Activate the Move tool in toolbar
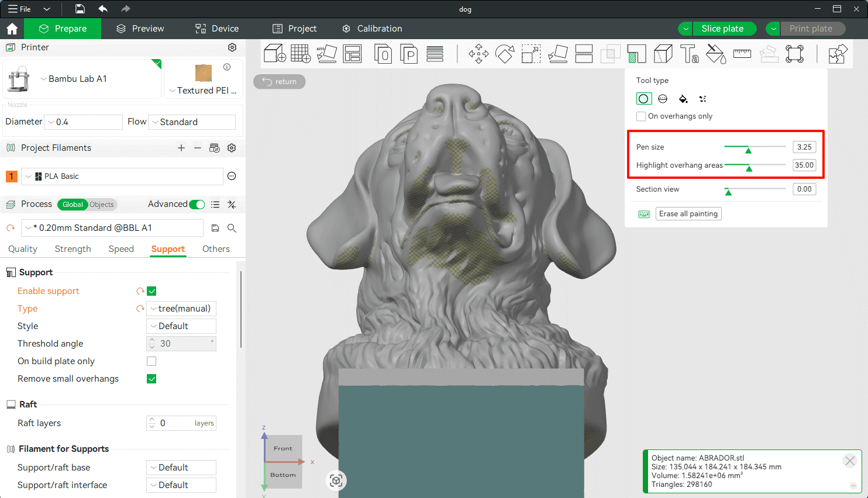The width and height of the screenshot is (868, 498). 478,54
